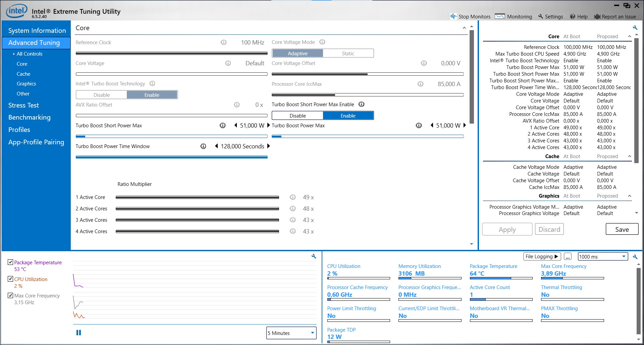The image size is (644, 345).
Task: Click the Help question mark icon
Action: [x=573, y=16]
